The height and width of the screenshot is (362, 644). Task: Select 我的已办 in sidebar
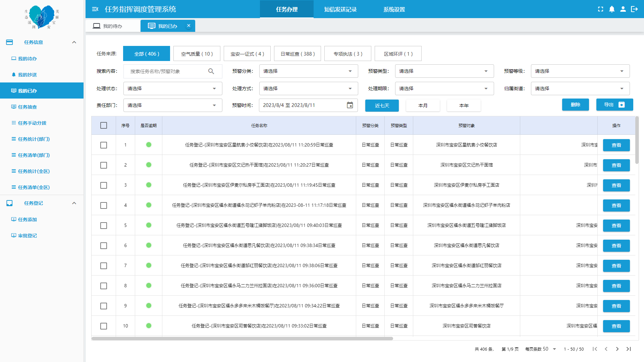coord(42,90)
